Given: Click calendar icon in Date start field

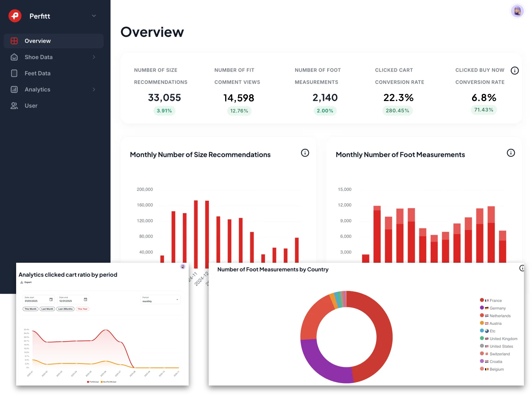Looking at the screenshot, I should [51, 300].
